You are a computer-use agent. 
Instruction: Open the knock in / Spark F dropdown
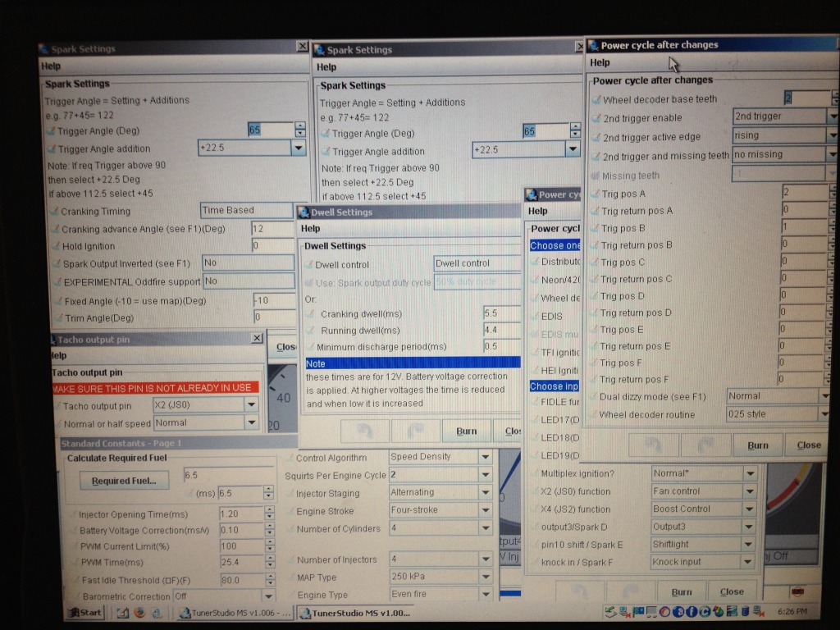(x=748, y=562)
